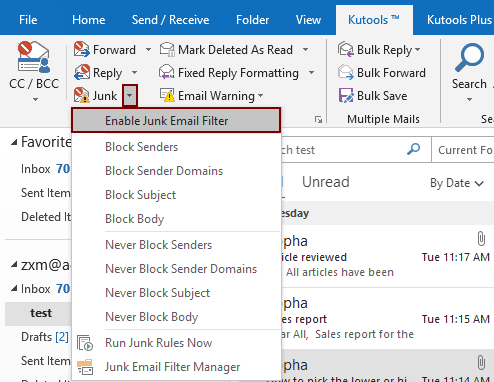
Task: Select Never Block Sender Domains
Action: pos(176,269)
